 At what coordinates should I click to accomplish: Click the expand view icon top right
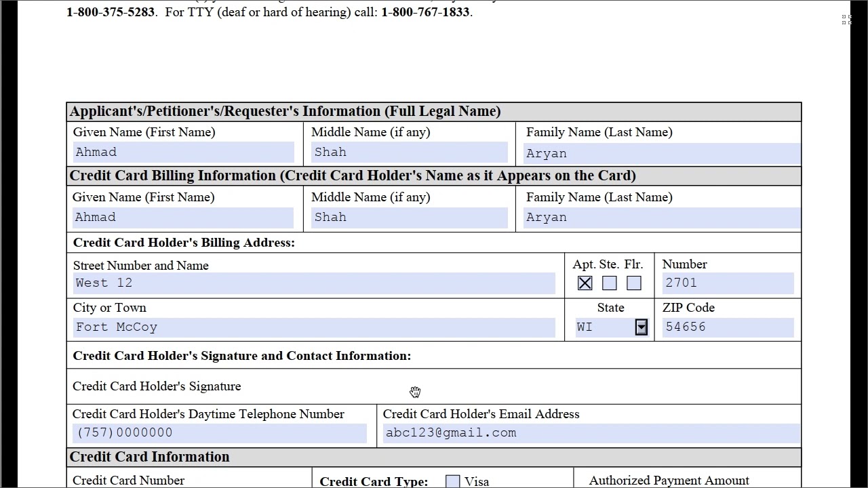845,20
